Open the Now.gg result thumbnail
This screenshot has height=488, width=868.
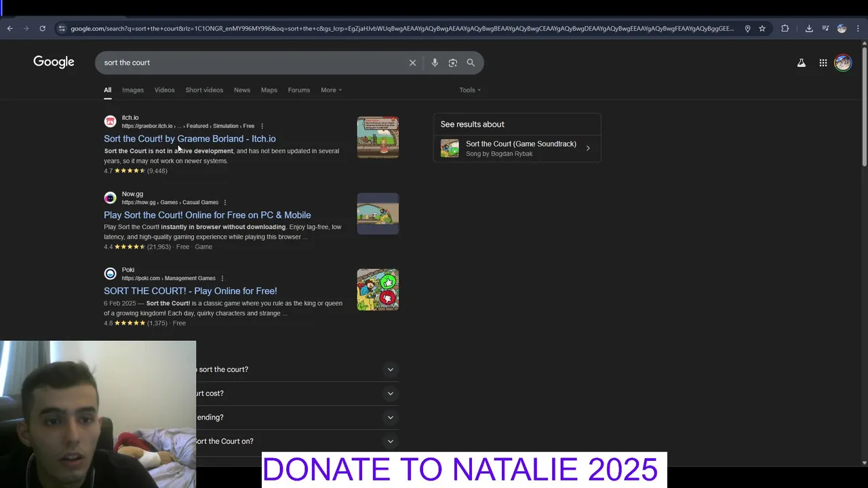point(378,213)
